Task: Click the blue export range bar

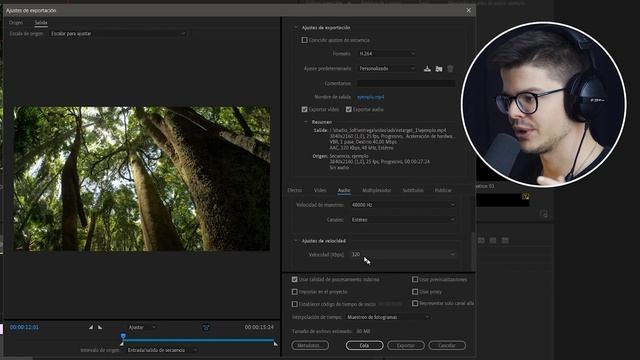Action: click(199, 340)
